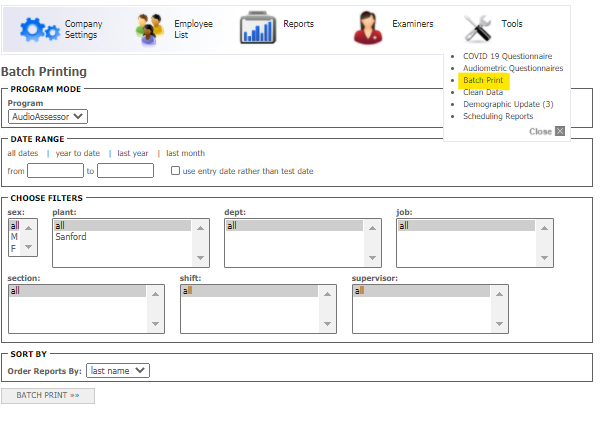Open Company Settings gears icon
The height and width of the screenshot is (426, 601).
coord(40,30)
